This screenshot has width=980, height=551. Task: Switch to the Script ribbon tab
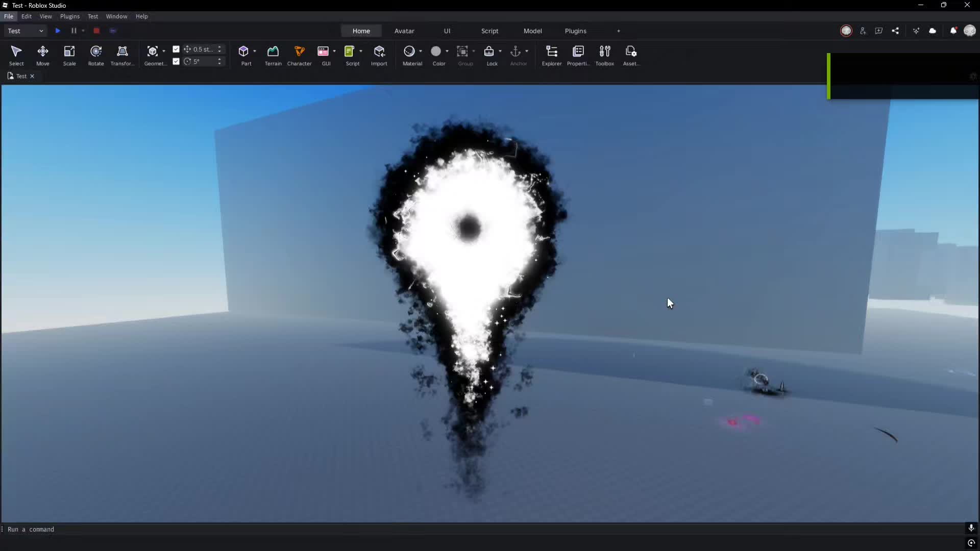click(x=490, y=31)
